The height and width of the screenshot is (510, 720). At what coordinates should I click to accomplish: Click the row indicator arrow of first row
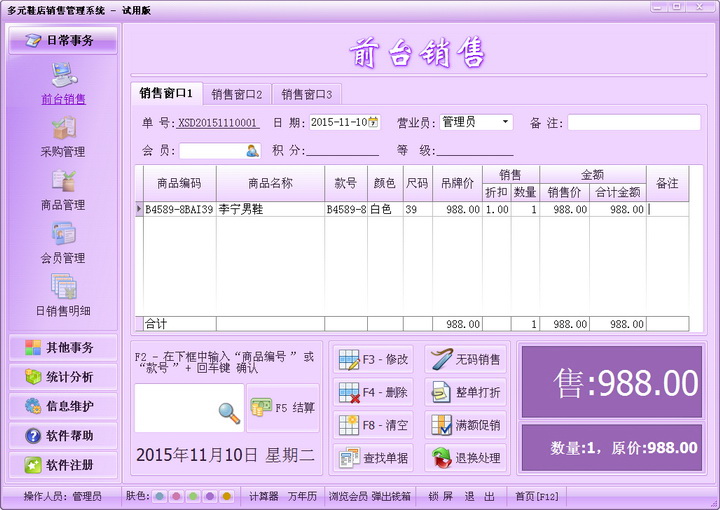click(139, 209)
